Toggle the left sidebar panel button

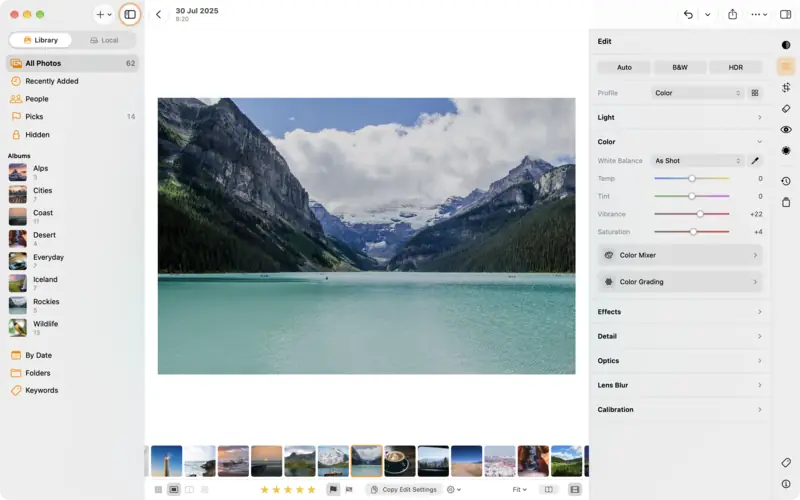click(x=130, y=14)
